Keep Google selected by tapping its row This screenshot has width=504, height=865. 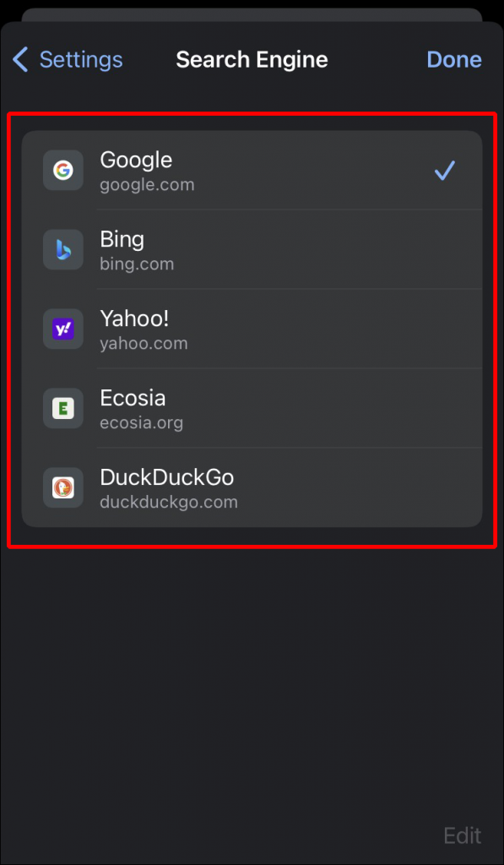[252, 170]
